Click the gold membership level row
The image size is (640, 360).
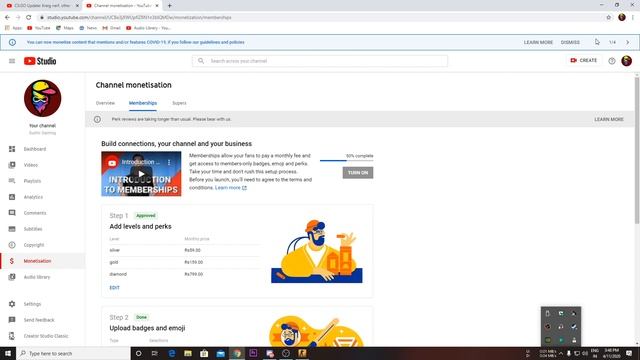click(x=184, y=262)
